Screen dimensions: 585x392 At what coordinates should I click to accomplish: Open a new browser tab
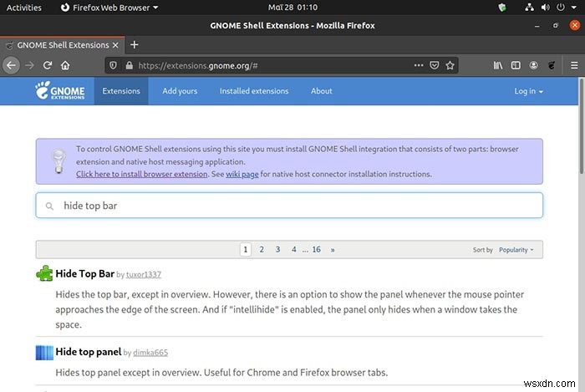click(135, 45)
